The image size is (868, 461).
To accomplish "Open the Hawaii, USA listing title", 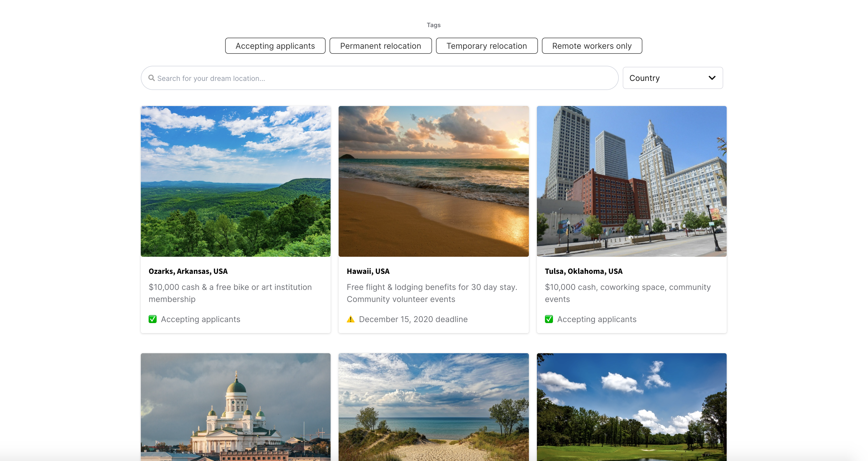I will point(368,271).
